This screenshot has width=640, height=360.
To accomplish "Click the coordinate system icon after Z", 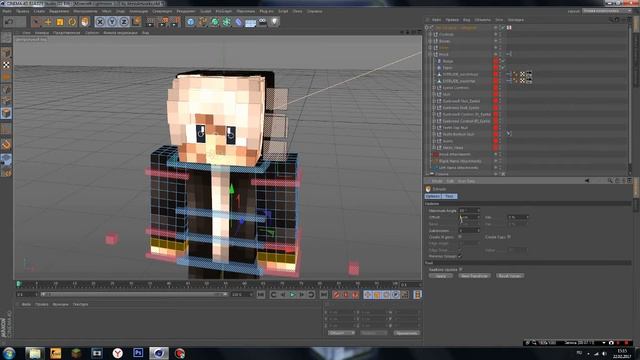I will [x=136, y=22].
